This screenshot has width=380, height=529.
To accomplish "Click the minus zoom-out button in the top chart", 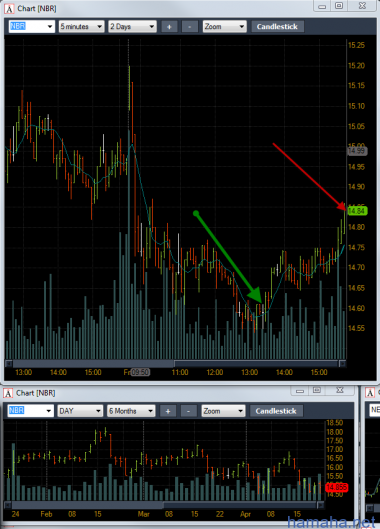I will tap(190, 27).
